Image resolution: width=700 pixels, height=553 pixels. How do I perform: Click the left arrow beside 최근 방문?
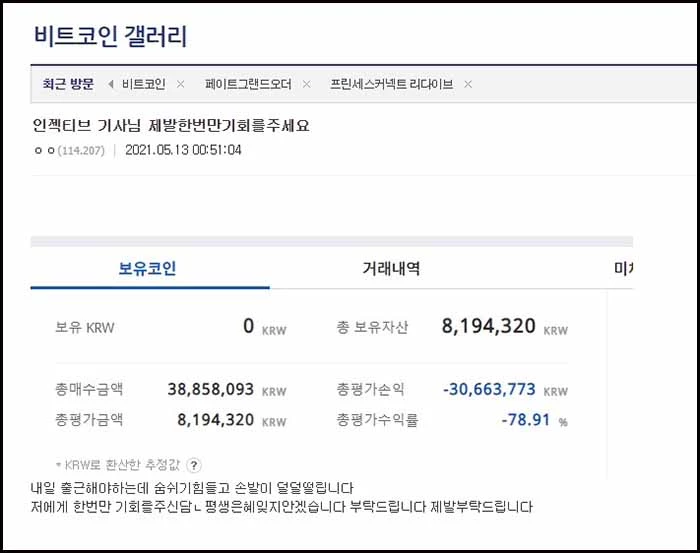[111, 84]
